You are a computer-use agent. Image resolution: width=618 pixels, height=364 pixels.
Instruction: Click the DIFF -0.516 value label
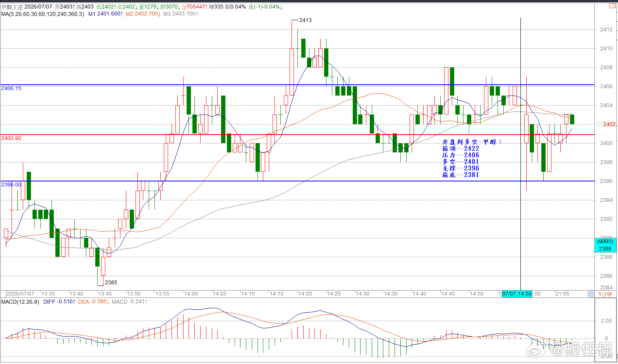coord(59,302)
